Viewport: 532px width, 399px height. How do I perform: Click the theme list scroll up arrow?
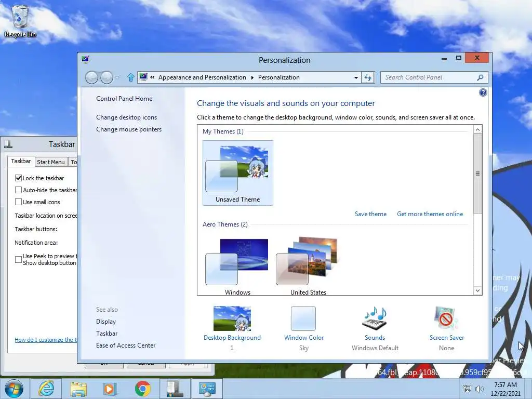coord(477,129)
